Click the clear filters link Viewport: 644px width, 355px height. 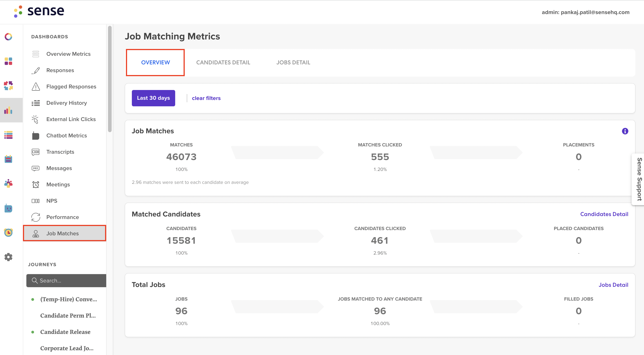pos(206,98)
